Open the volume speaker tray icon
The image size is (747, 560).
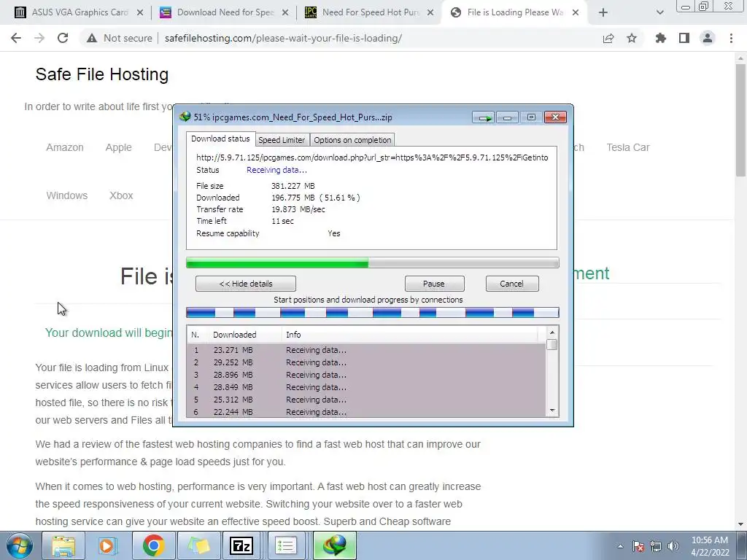(x=673, y=546)
